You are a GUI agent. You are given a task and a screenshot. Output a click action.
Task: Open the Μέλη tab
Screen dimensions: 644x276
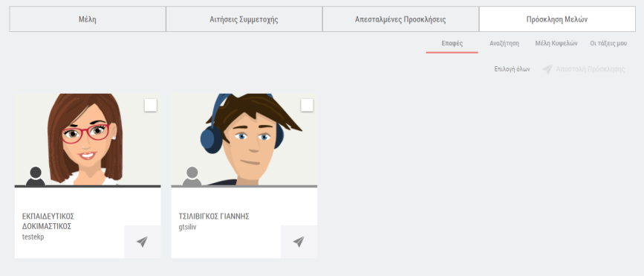click(x=88, y=19)
